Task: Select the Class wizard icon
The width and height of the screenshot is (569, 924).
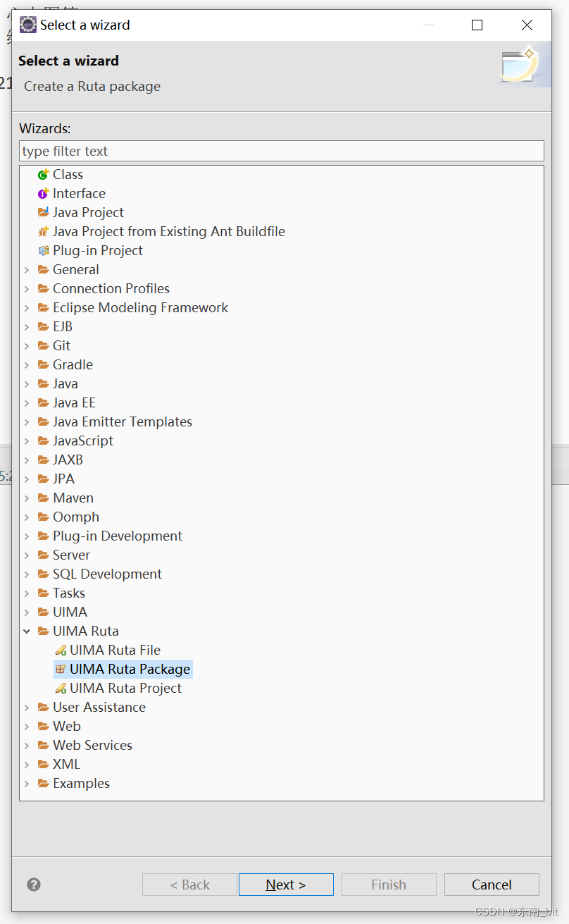Action: (43, 174)
